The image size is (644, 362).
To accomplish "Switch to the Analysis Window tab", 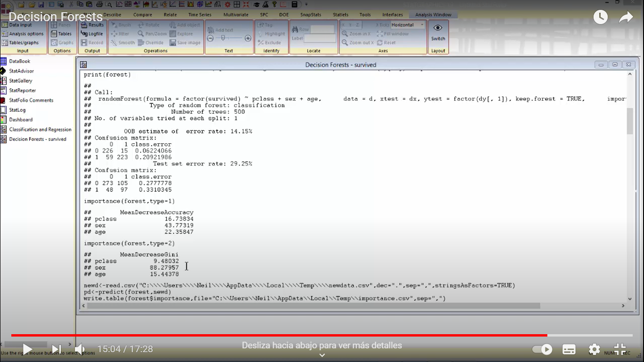I will [x=433, y=15].
